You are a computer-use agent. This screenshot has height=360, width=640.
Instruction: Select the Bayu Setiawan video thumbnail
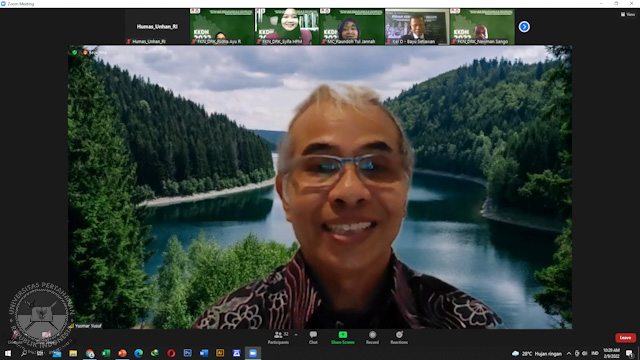point(417,27)
